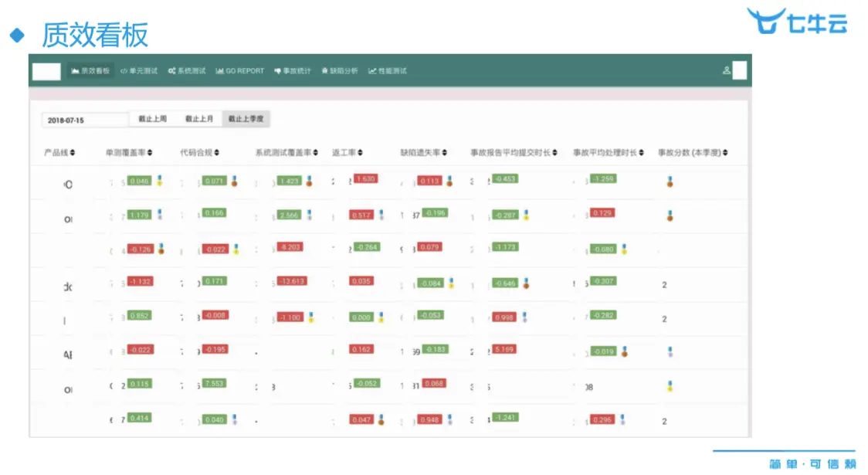The height and width of the screenshot is (475, 868).
Task: Sort by 返工率 column header
Action: (347, 152)
